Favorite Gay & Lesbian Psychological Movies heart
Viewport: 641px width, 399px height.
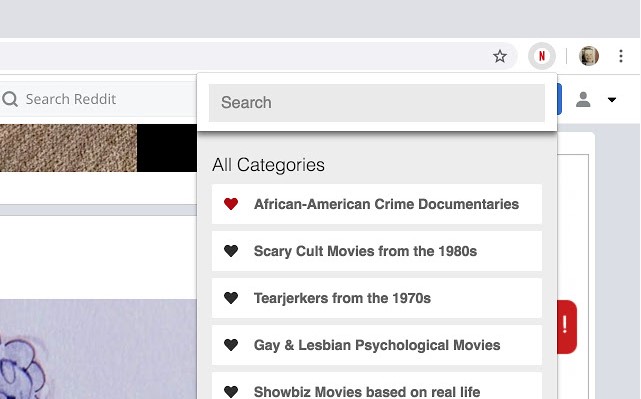(231, 345)
